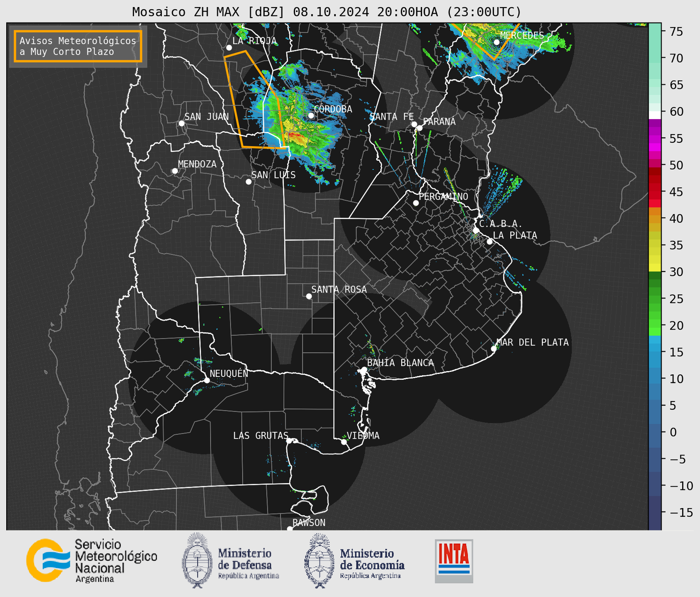
Task: Click the LAS GRUTAS city marker
Action: (x=289, y=440)
